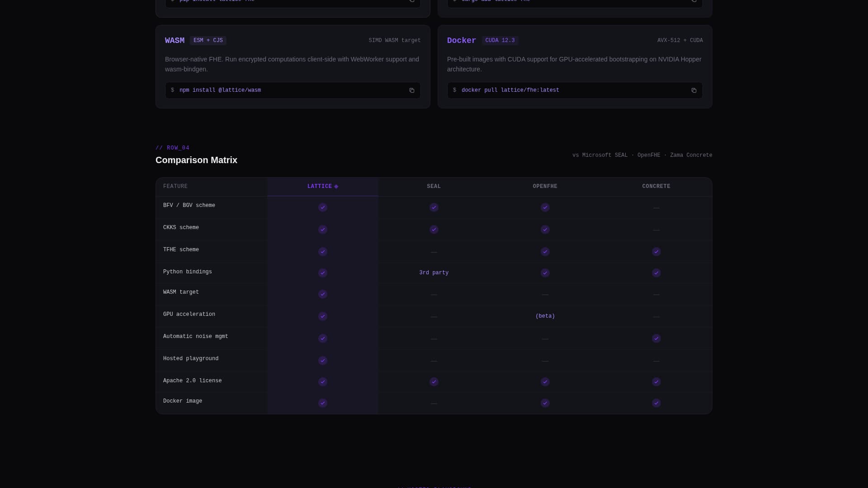This screenshot has height=488, width=868.
Task: Click the docker pull lattice/fhe:latest command text
Action: (510, 90)
